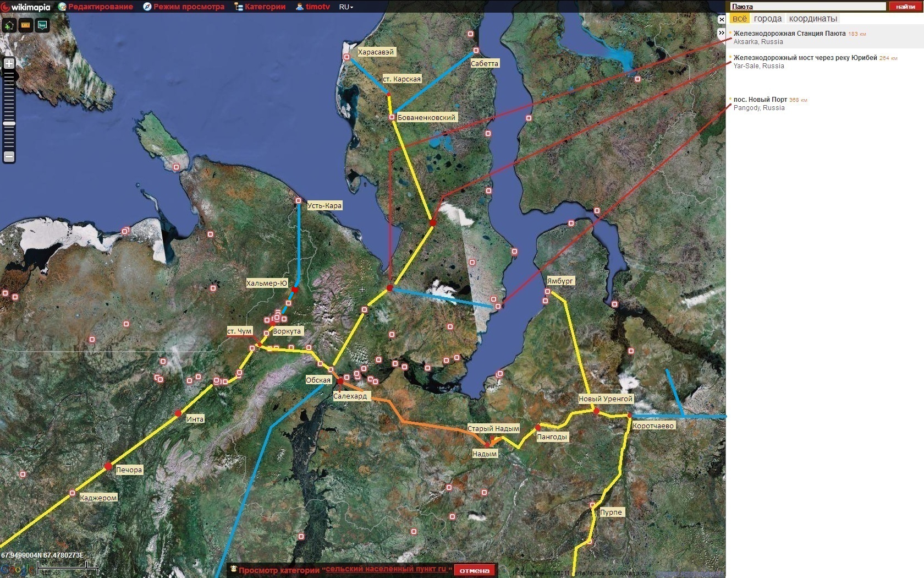Open the Категории menu
The image size is (924, 578).
260,7
